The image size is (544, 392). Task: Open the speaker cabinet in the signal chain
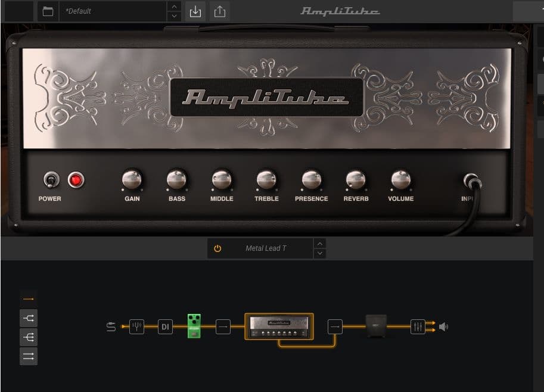click(375, 326)
